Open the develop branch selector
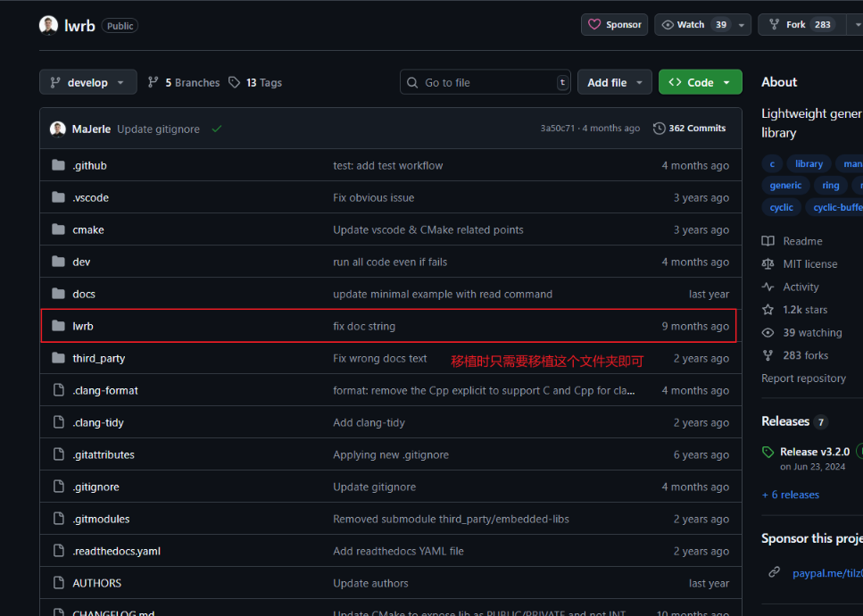863x616 pixels. [x=88, y=82]
